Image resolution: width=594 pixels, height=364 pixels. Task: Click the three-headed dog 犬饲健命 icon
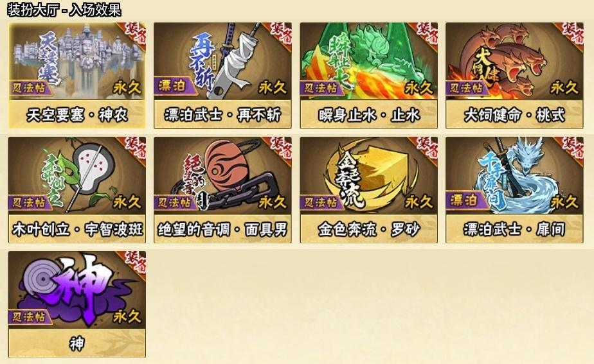[514, 61]
